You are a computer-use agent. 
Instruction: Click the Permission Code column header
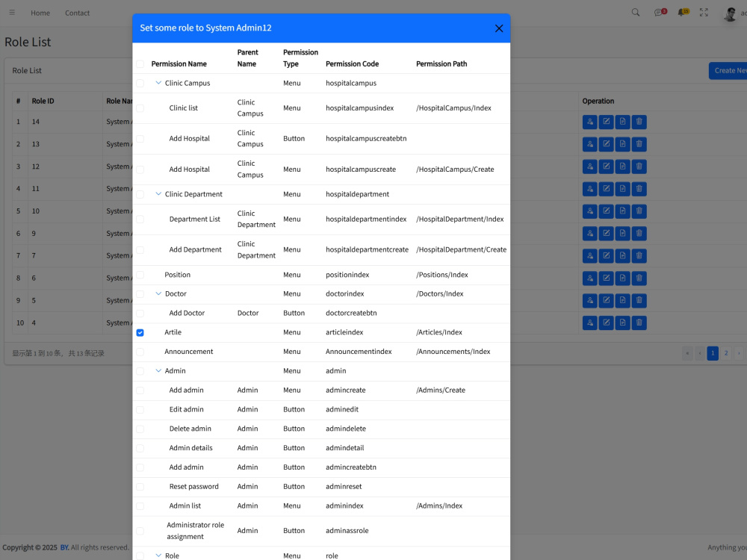point(352,63)
